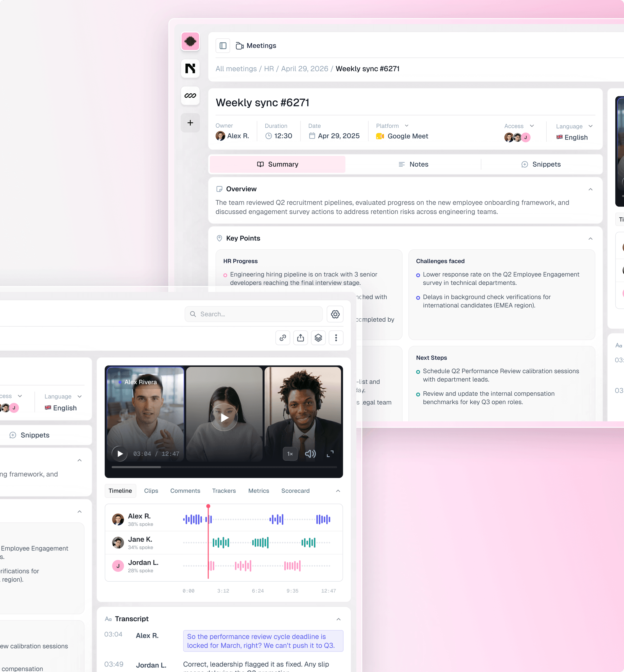Jump to the 03:04 transcript timestamp
624x672 pixels.
[x=113, y=634]
